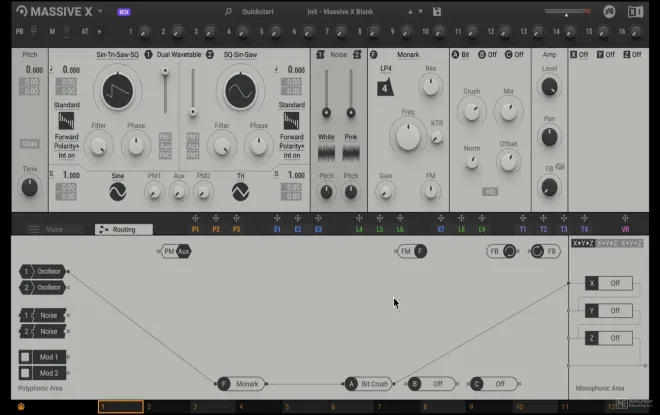Select the P2 performer tab
This screenshot has height=415, width=660.
[216, 229]
